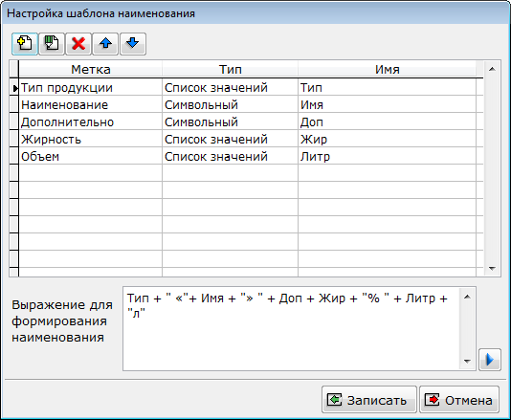Viewport: 511px width, 420px height.
Task: Click the table scrollbar's down arrow
Action: (492, 269)
